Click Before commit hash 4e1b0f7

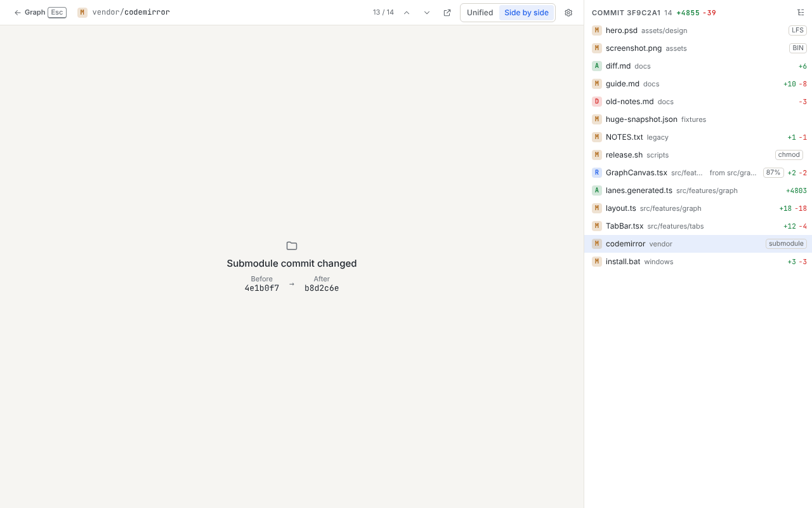pos(262,288)
